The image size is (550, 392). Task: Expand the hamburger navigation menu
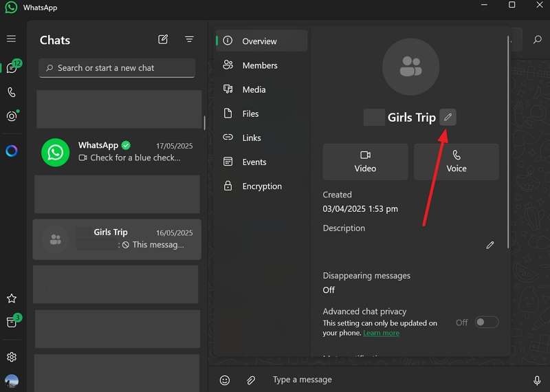(12, 39)
